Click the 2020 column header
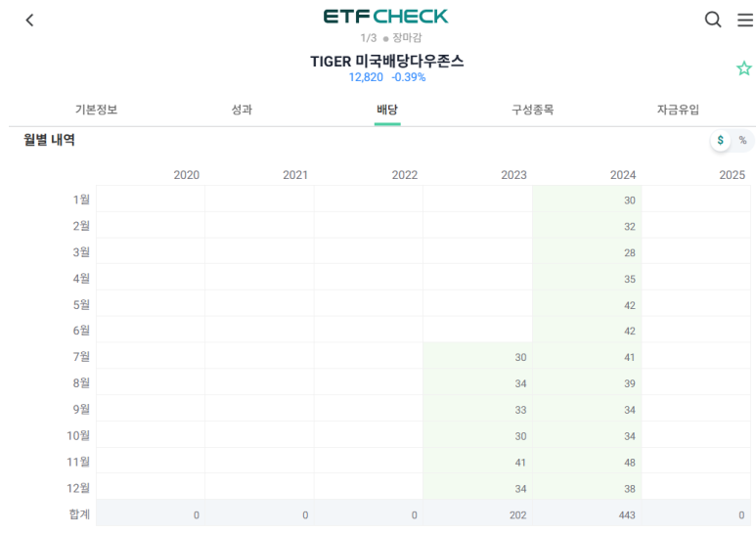 (187, 175)
